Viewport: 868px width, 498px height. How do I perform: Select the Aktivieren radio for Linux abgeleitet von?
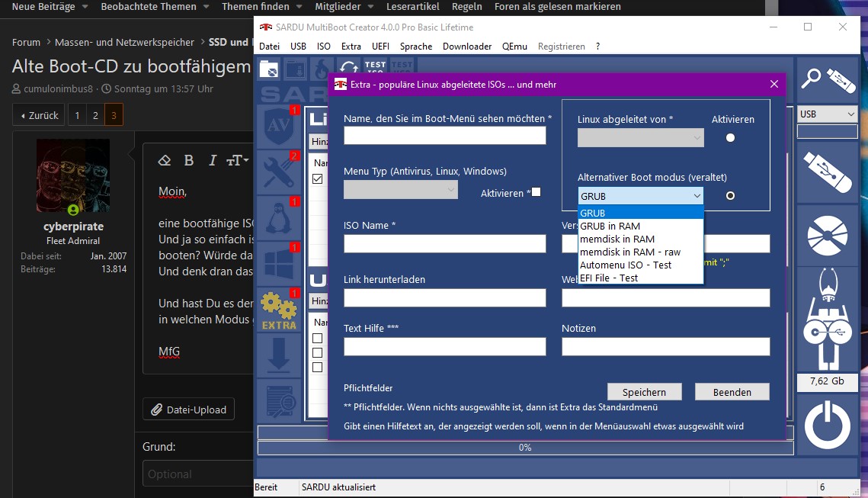coord(730,138)
